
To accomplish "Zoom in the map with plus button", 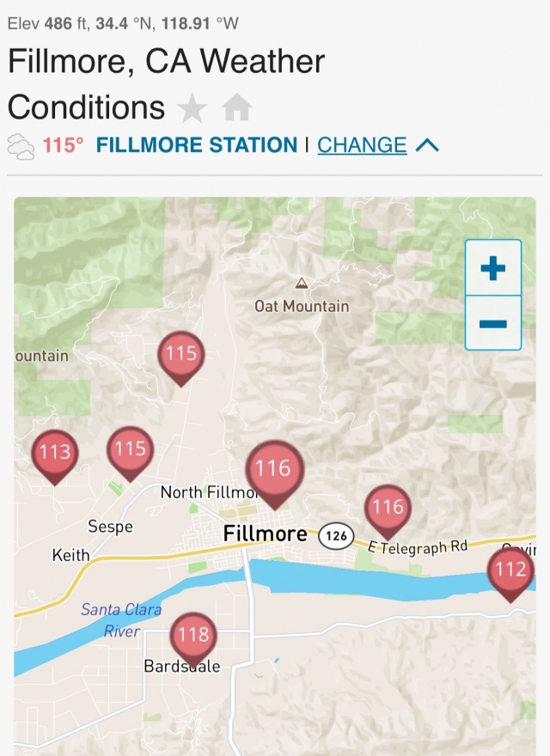I will [x=492, y=269].
